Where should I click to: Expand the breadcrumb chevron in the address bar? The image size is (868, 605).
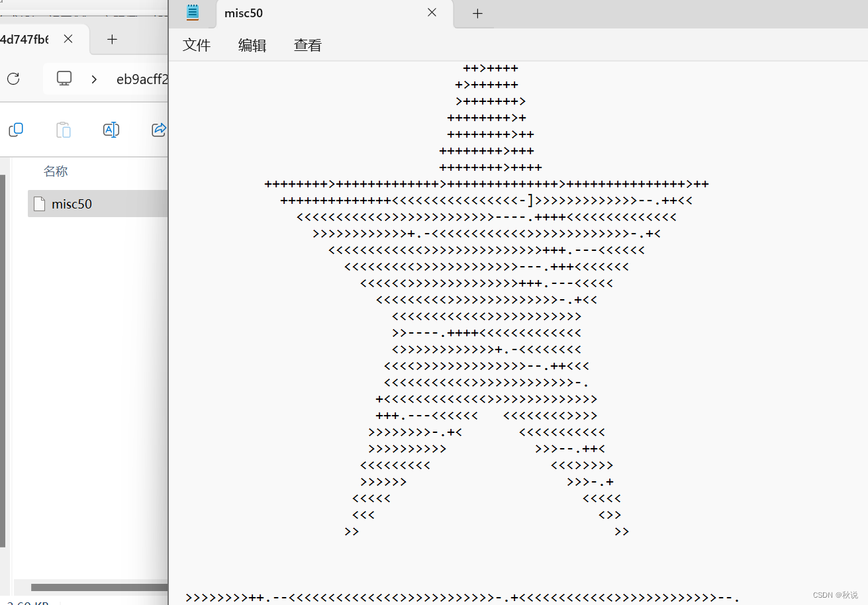tap(93, 79)
